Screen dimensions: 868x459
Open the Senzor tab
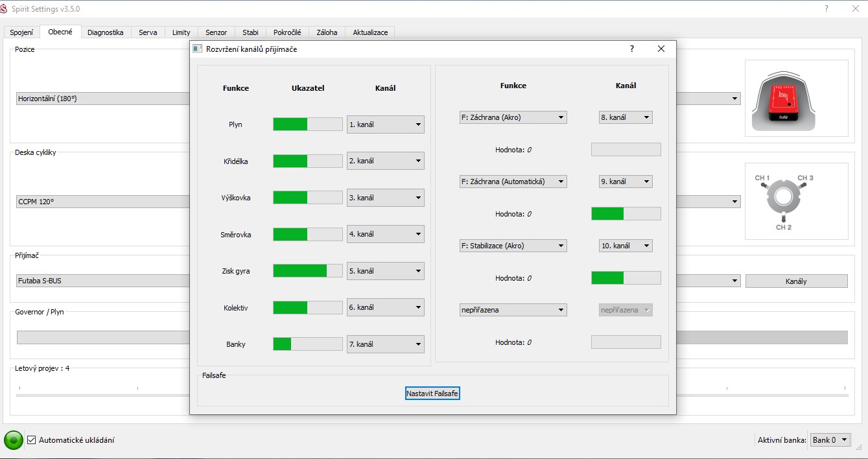pyautogui.click(x=216, y=32)
